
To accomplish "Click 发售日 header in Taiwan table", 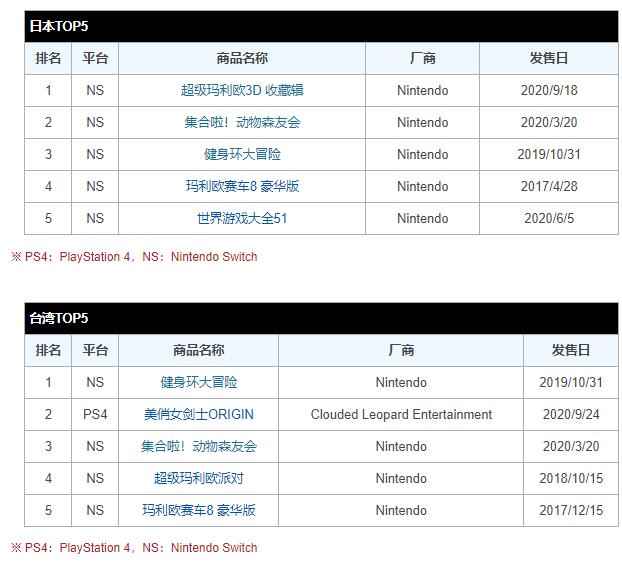I will pos(571,350).
